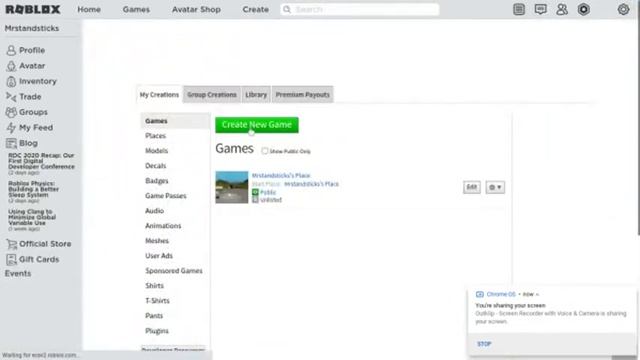
Task: Click the My Feed sidebar icon
Action: (11, 128)
